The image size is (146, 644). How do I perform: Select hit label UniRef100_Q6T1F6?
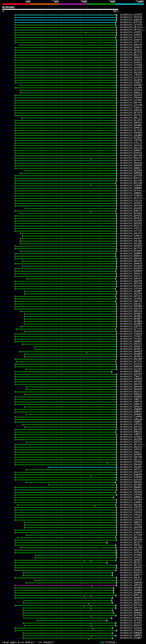coord(131,53)
